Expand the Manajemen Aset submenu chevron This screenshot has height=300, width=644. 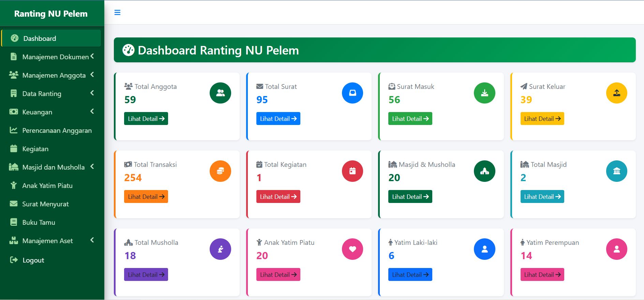click(x=92, y=240)
